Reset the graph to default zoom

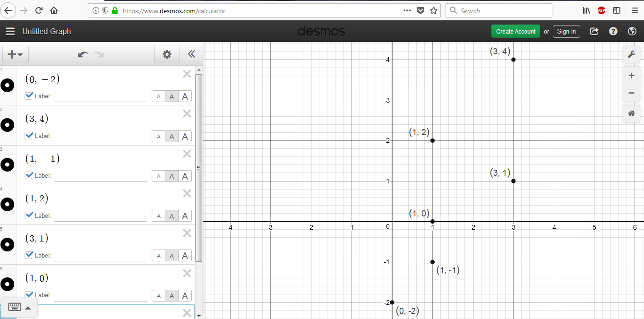(x=631, y=113)
